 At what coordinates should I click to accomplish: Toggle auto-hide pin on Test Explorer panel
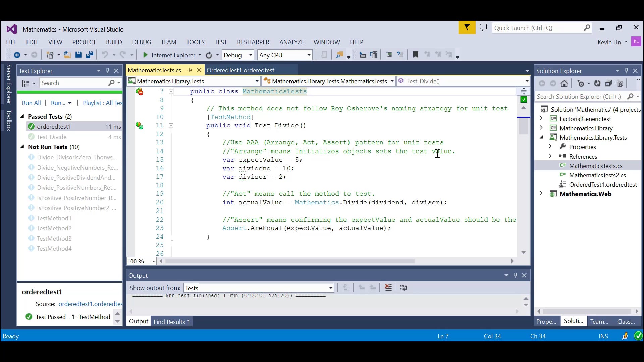pyautogui.click(x=107, y=71)
